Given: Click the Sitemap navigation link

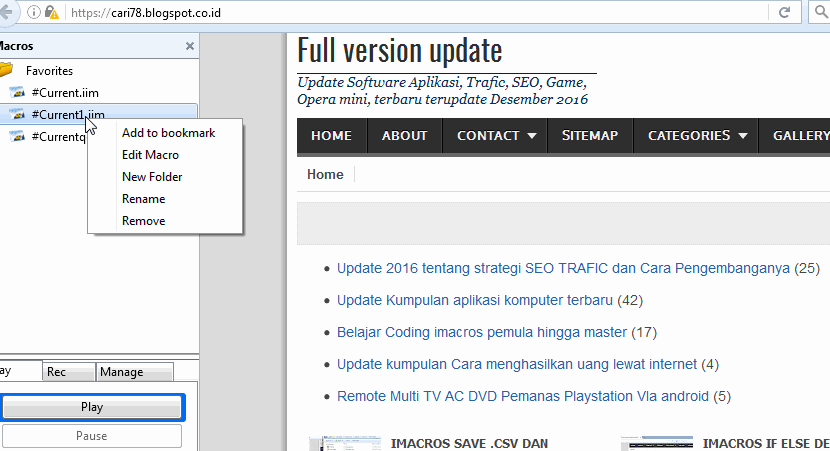Looking at the screenshot, I should click(589, 136).
